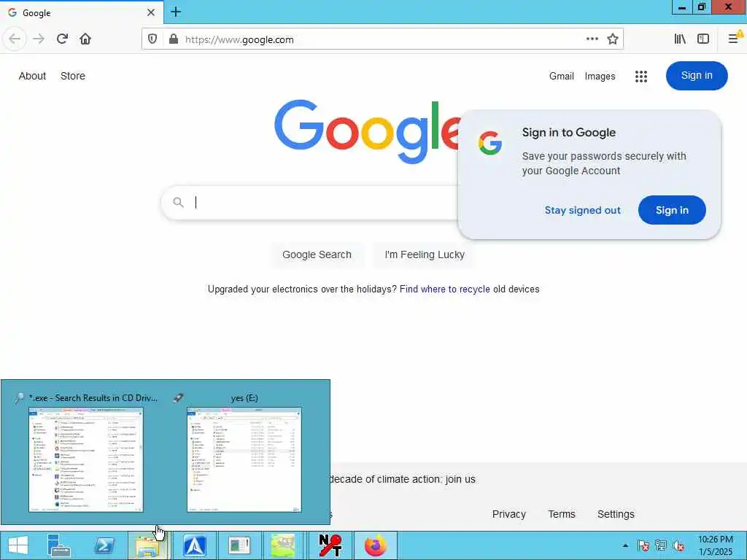Click the Firefox forward arrow button
The image size is (747, 560).
pyautogui.click(x=39, y=39)
